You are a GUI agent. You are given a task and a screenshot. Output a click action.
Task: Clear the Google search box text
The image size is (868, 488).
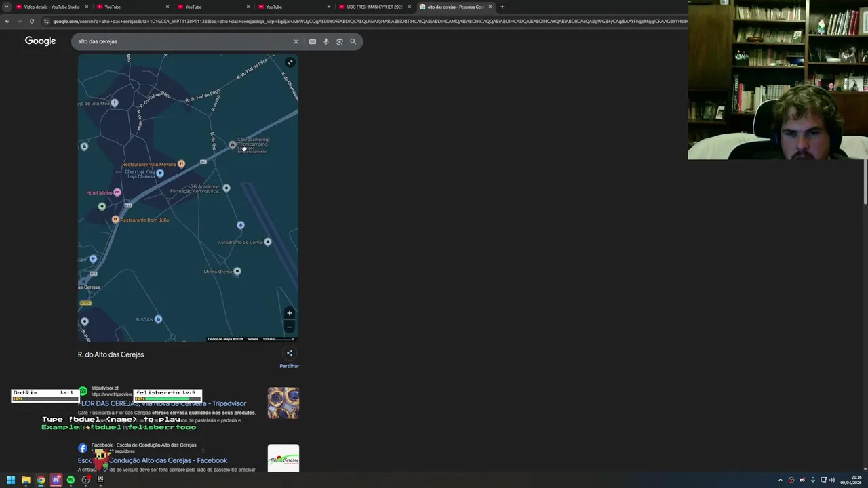tap(296, 41)
